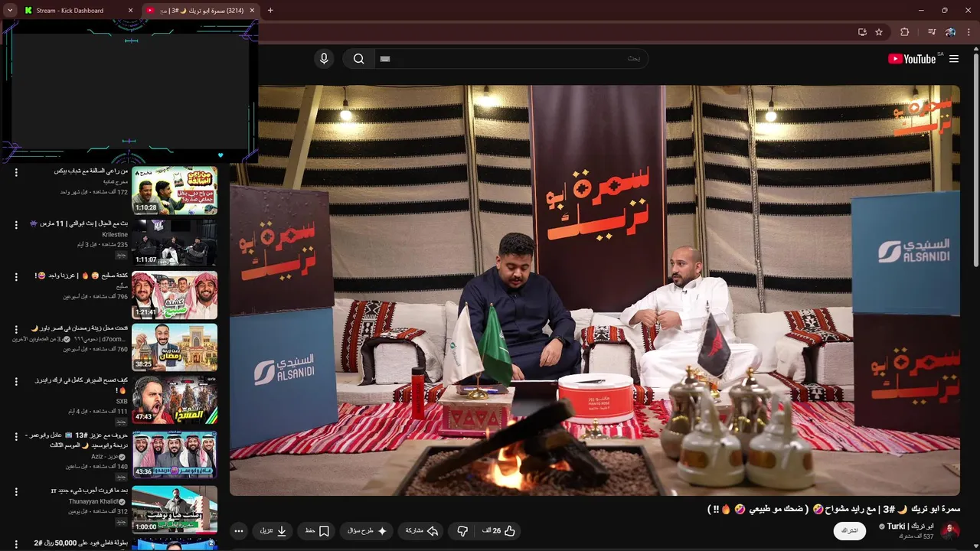The width and height of the screenshot is (980, 551).
Task: Open Chrome media controls icon
Action: click(x=932, y=32)
